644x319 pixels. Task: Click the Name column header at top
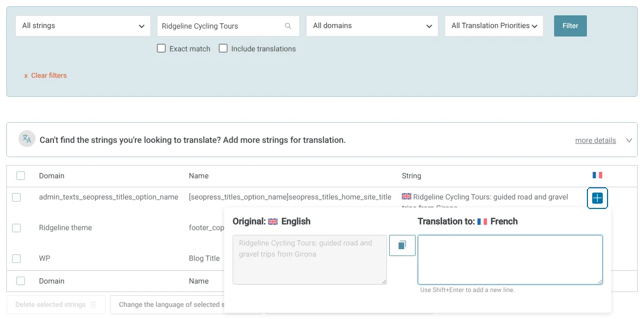pyautogui.click(x=199, y=176)
